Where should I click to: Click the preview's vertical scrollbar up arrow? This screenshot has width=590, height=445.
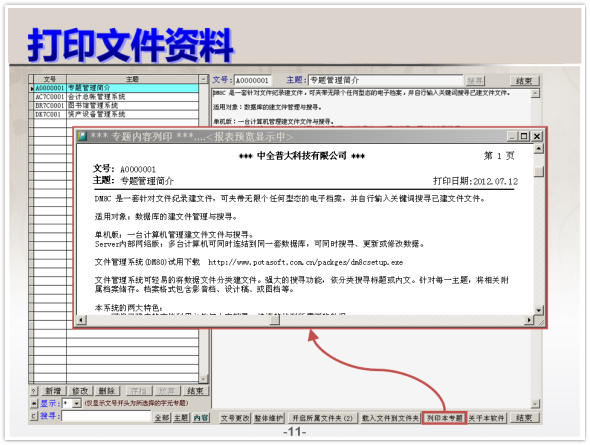[539, 149]
